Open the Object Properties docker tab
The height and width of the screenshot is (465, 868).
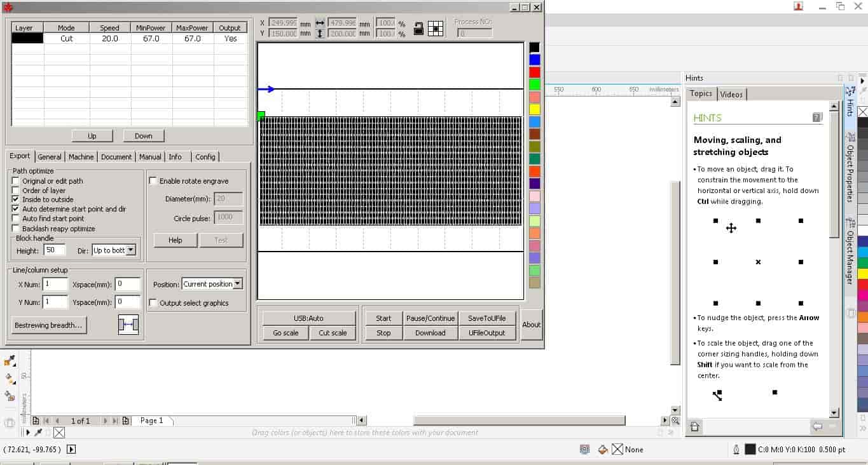pos(850,167)
